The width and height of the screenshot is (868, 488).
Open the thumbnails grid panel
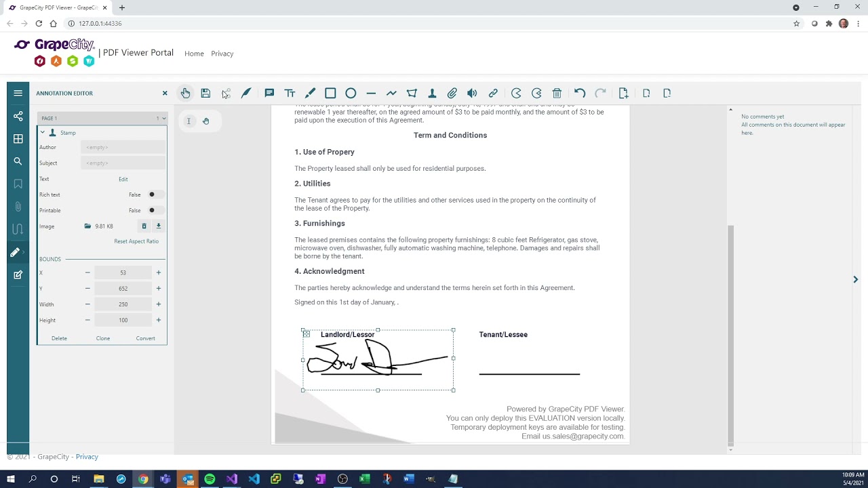18,139
